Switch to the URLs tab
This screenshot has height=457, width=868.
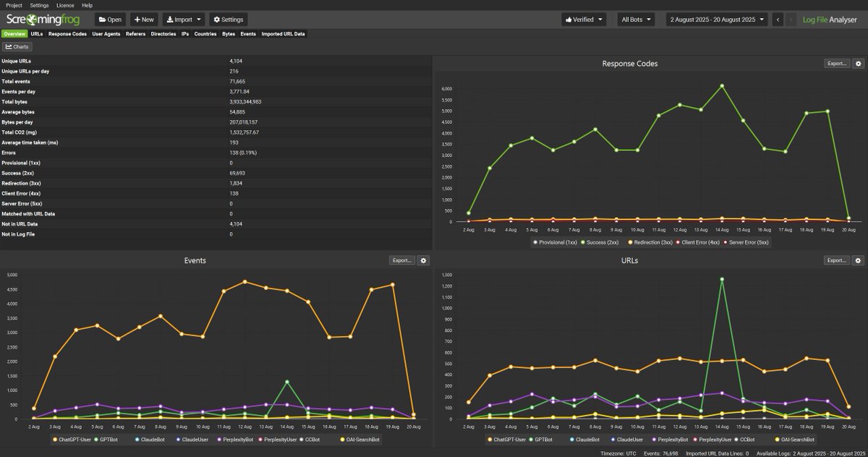click(37, 33)
